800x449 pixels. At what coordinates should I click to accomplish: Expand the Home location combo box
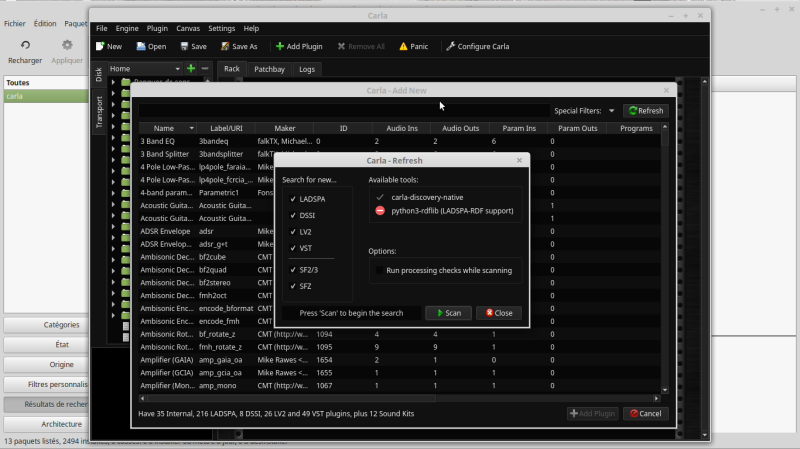tap(145, 68)
